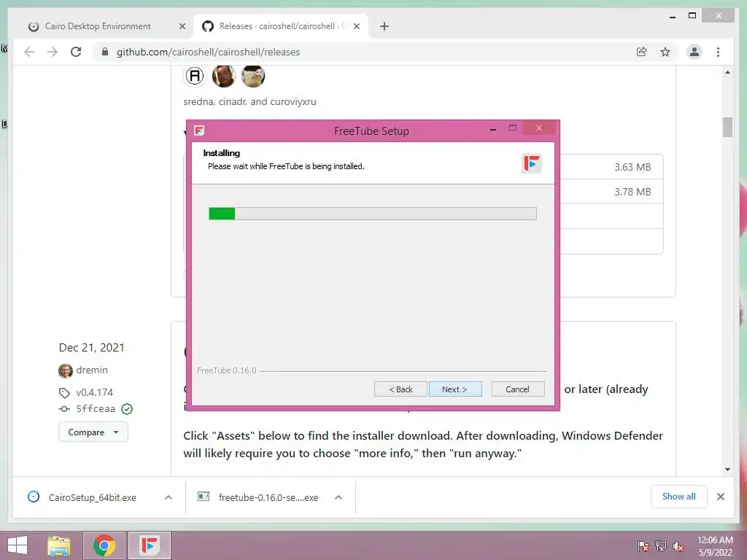Click the Chrome back arrow icon
This screenshot has width=747, height=560.
[29, 52]
